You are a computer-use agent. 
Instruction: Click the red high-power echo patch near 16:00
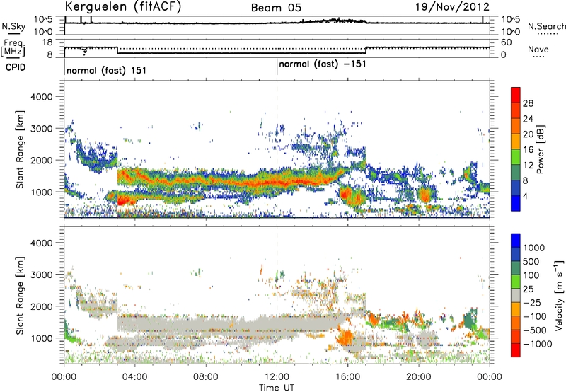tap(345, 195)
